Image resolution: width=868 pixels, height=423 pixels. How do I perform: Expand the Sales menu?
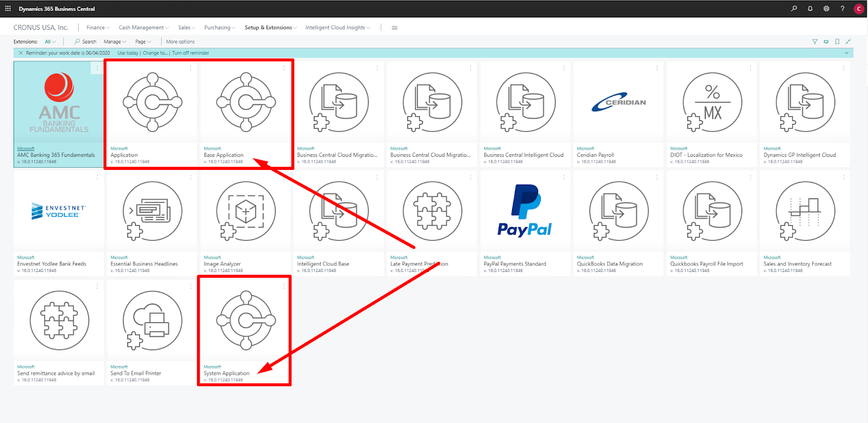(x=187, y=28)
